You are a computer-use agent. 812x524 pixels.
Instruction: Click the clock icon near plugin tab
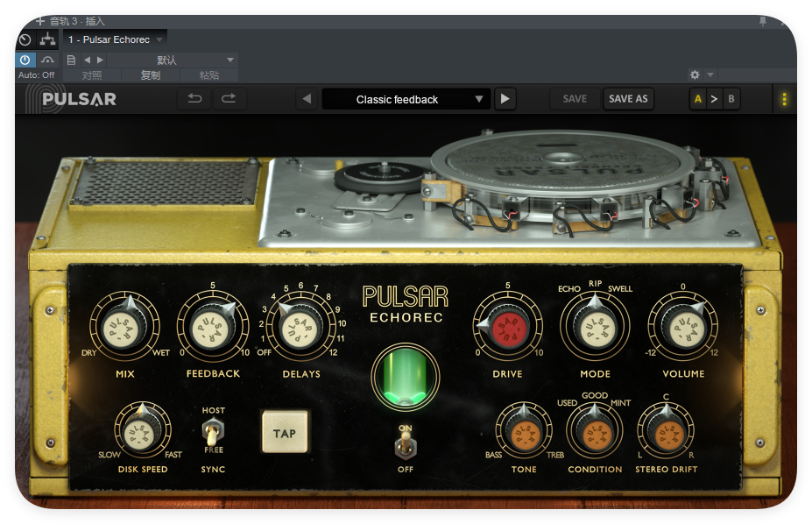point(25,39)
